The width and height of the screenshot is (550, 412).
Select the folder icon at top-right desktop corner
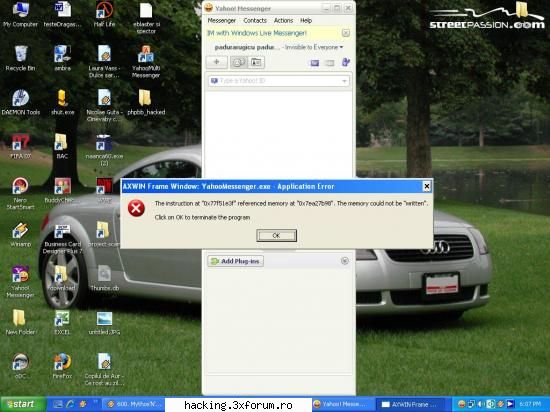(522, 9)
